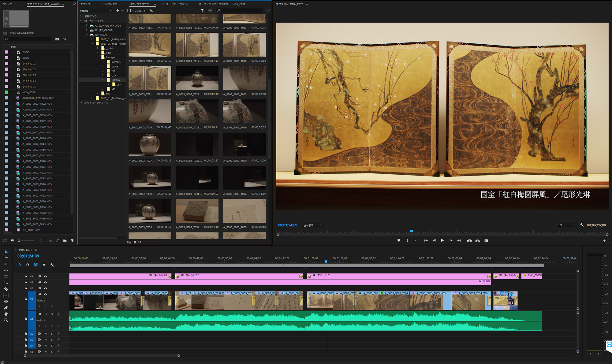Mute audio track A2

tap(46, 334)
